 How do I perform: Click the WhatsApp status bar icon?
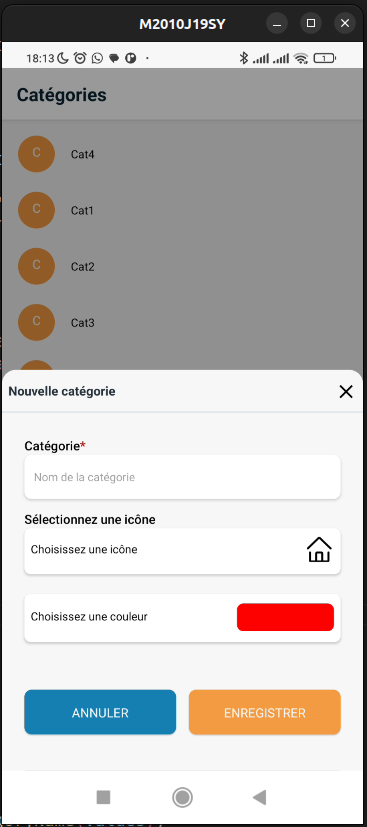click(x=97, y=58)
